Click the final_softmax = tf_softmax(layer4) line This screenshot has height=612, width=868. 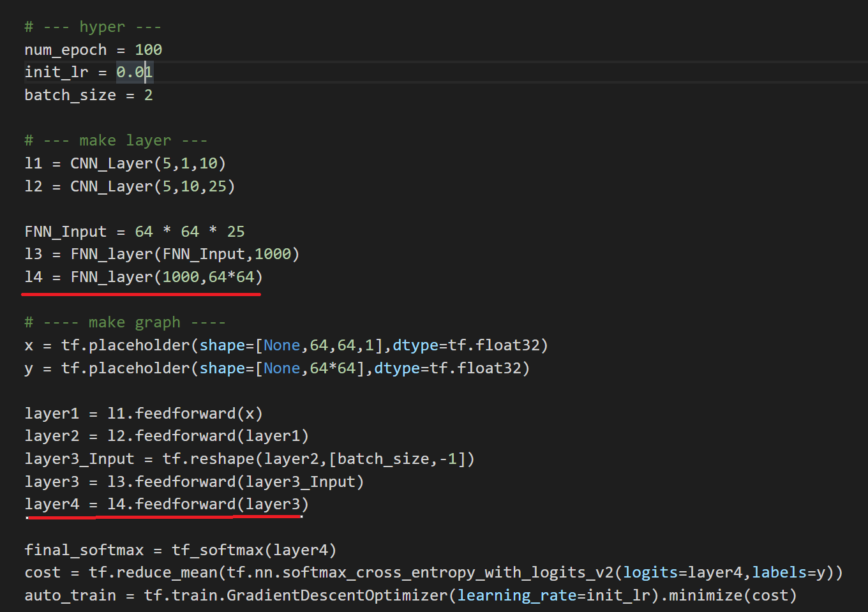(x=181, y=550)
